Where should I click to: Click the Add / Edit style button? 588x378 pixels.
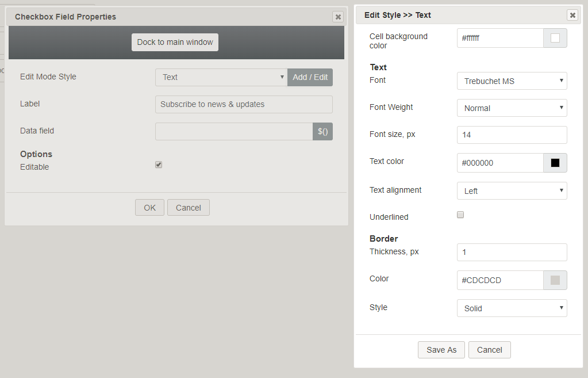click(310, 77)
